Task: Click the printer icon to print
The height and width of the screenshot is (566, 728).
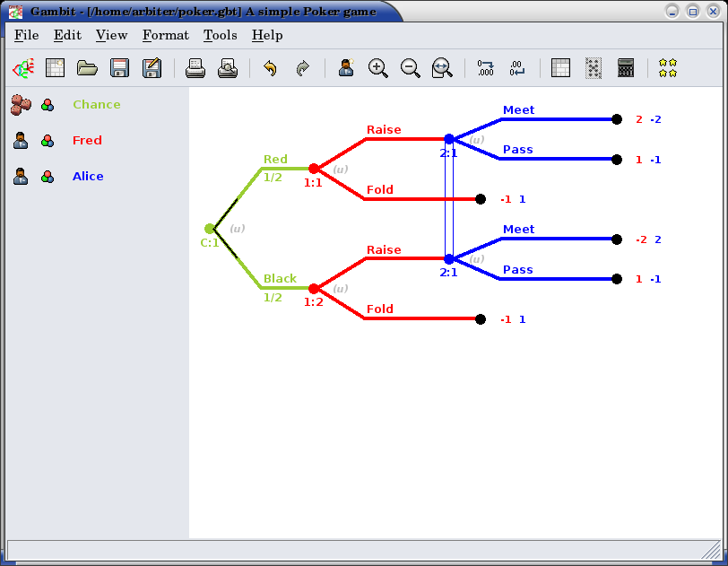Action: (x=195, y=68)
